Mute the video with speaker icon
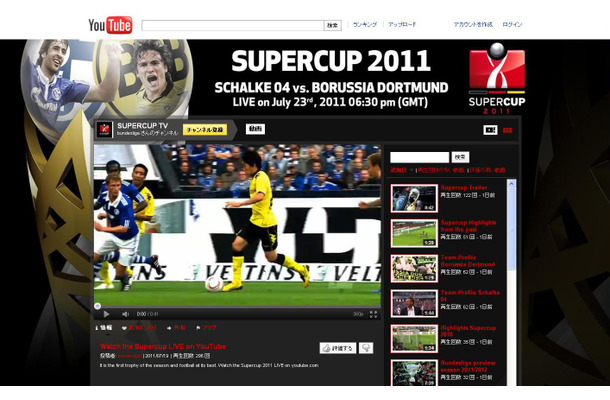Image resolution: width=610 pixels, height=400 pixels. [x=125, y=314]
